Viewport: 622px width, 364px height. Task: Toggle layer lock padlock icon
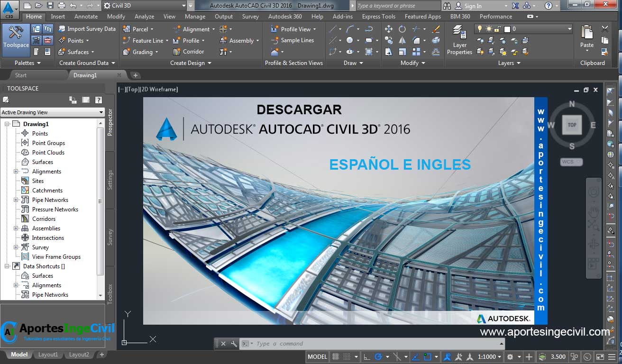(x=497, y=29)
